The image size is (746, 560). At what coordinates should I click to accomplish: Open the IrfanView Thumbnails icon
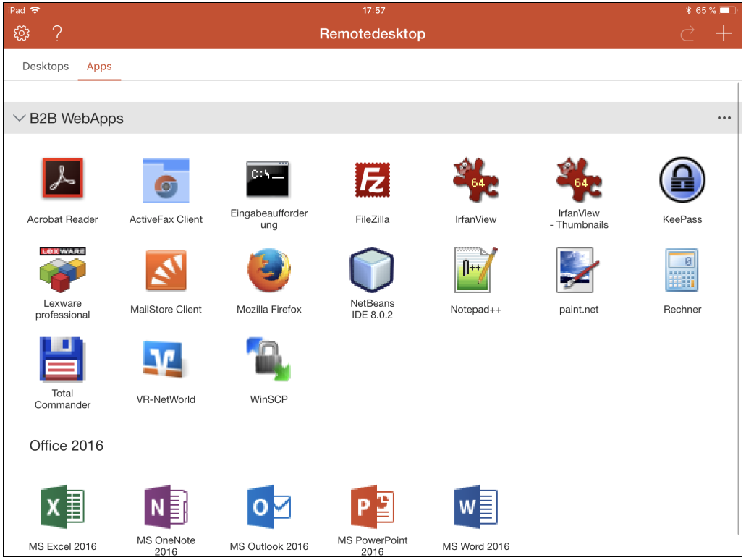pos(579,179)
